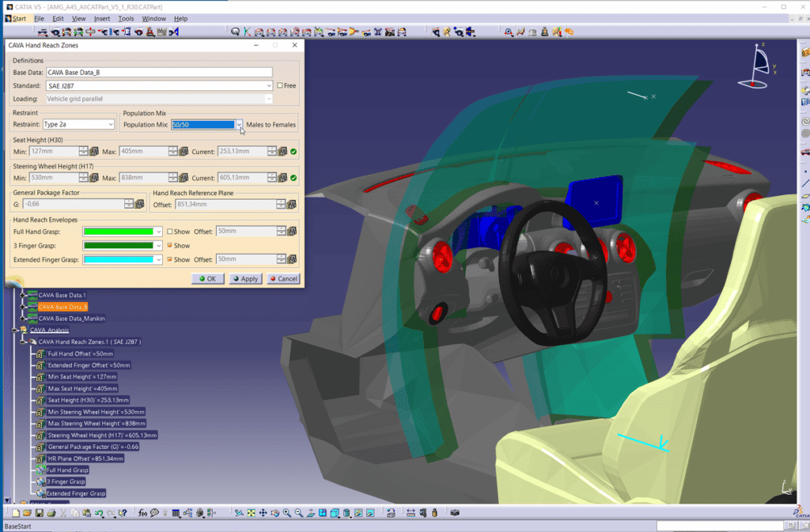Collapse the CAVA Analysis tree node

14,330
